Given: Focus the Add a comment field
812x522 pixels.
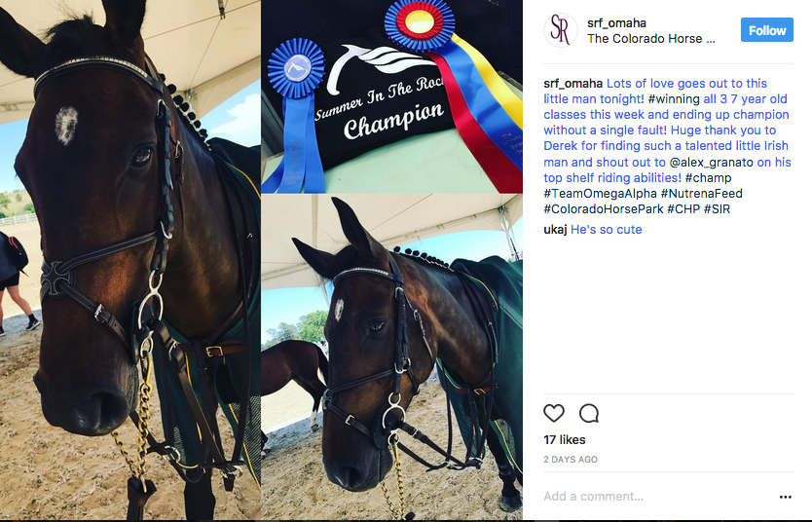Looking at the screenshot, I should click(657, 496).
